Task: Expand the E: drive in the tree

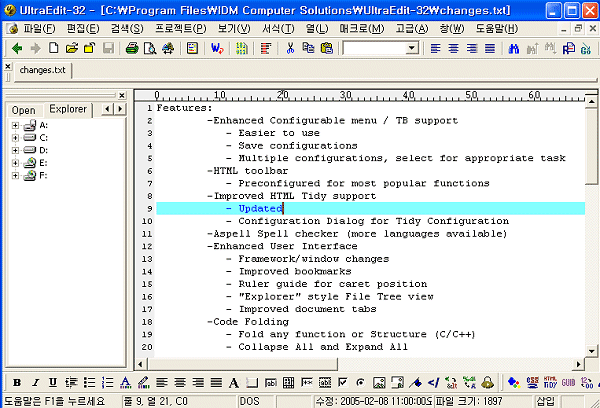Action: 15,163
